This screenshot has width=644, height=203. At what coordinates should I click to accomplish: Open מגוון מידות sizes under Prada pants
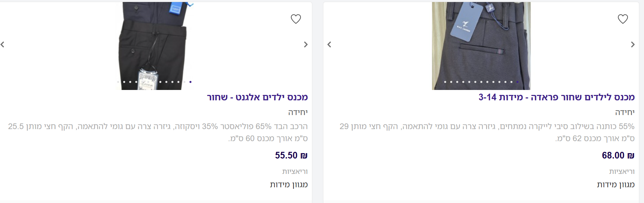coord(616,185)
